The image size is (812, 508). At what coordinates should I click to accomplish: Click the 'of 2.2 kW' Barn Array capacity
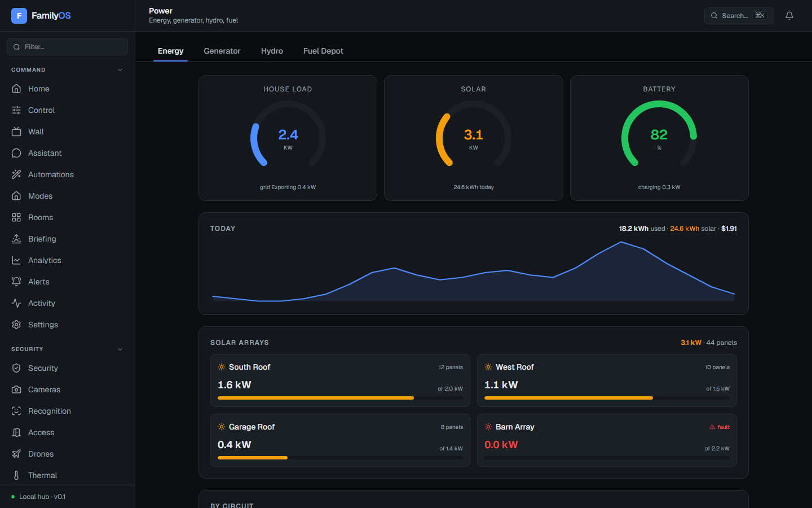[717, 449]
